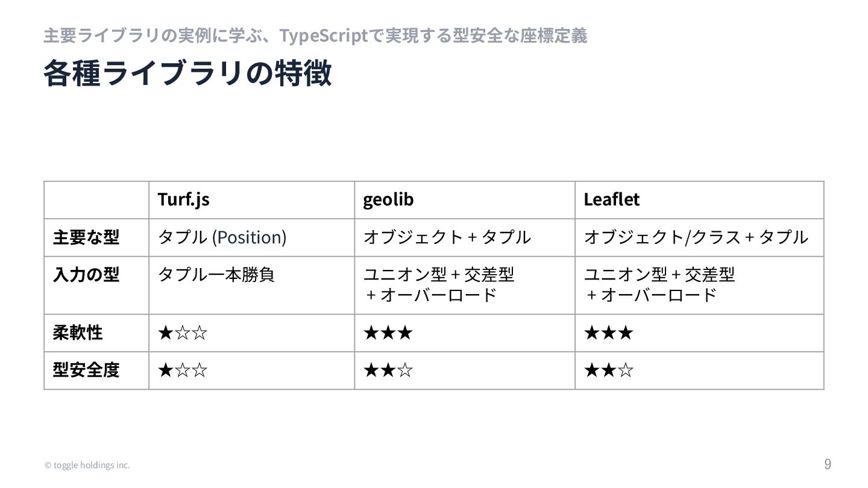Click geolib's 型安全度 two-star rating
Viewport: 868px width, 488px height.
(388, 370)
